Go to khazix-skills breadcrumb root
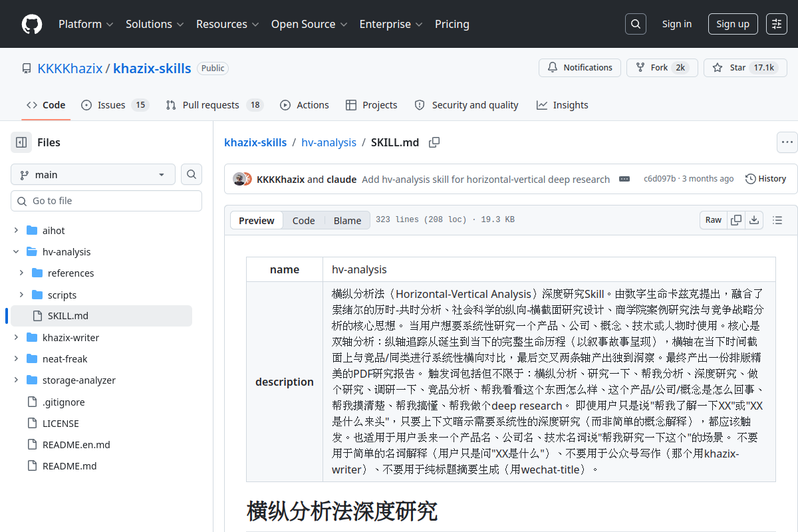This screenshot has width=798, height=532. (x=255, y=142)
